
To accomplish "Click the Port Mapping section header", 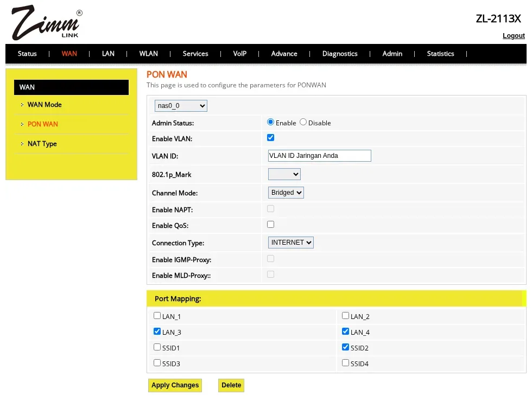I will [336, 299].
